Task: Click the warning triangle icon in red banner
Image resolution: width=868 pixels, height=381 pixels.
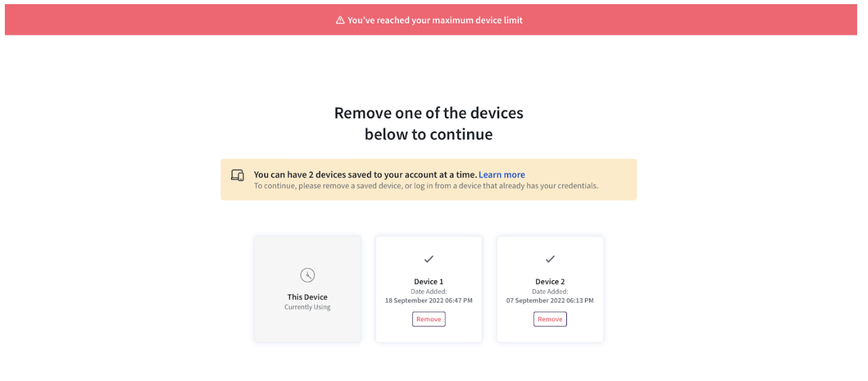Action: 340,20
